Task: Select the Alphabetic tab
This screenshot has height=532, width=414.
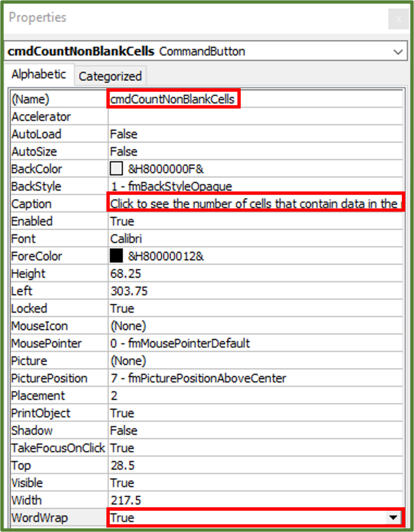Action: [39, 74]
